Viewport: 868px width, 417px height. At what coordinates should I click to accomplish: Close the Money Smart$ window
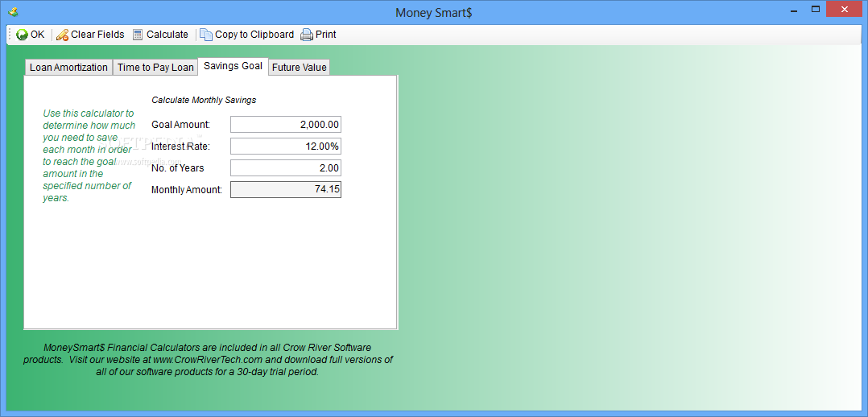click(x=844, y=9)
